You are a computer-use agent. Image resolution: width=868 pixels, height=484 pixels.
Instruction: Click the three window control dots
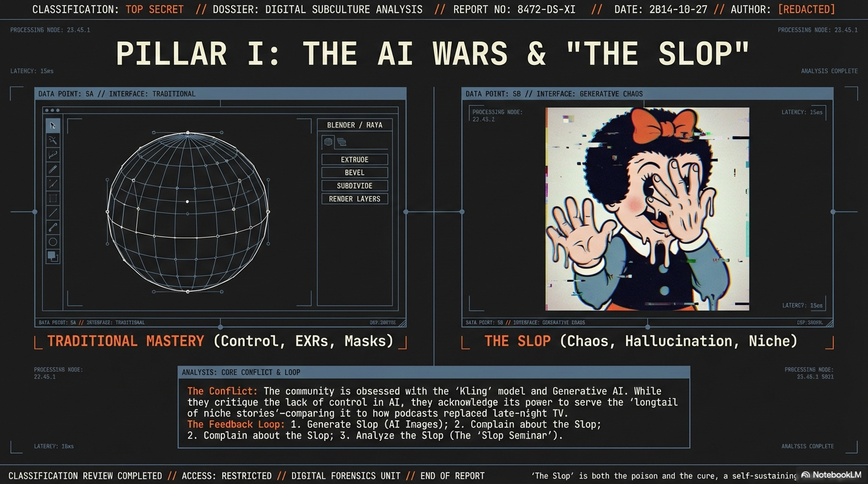(x=52, y=110)
